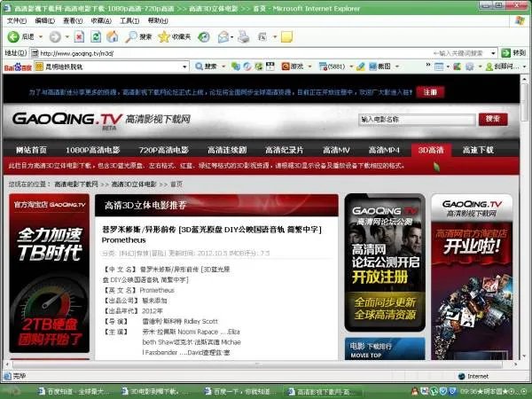Click the user account icon on Baidu toolbar
Screen dimensions: 532x399
(x=489, y=66)
